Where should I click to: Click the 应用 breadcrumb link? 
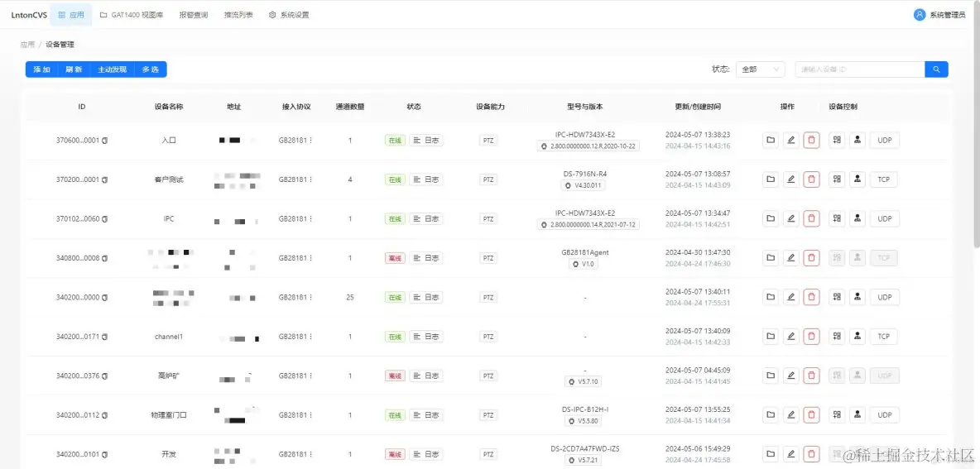[x=27, y=45]
